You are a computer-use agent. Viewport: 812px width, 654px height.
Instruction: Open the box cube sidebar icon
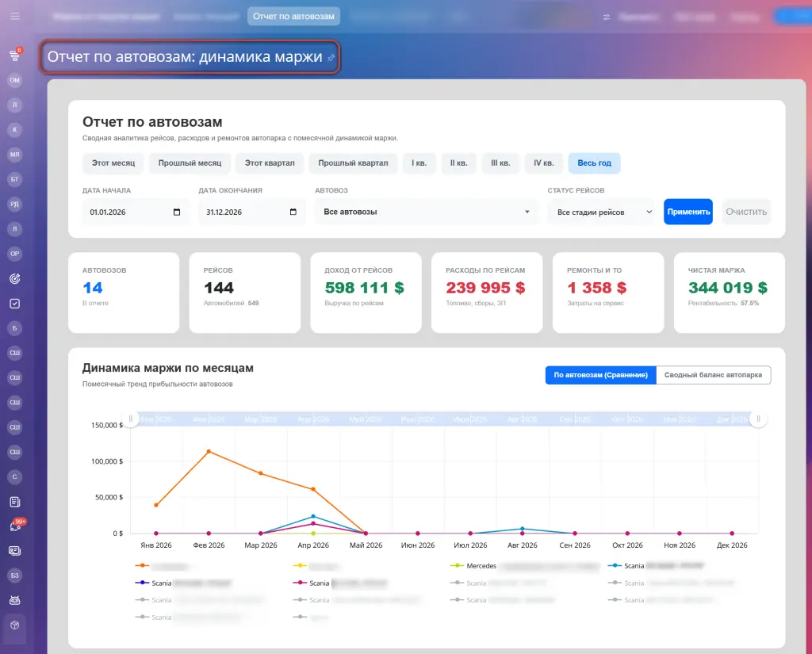click(x=14, y=625)
